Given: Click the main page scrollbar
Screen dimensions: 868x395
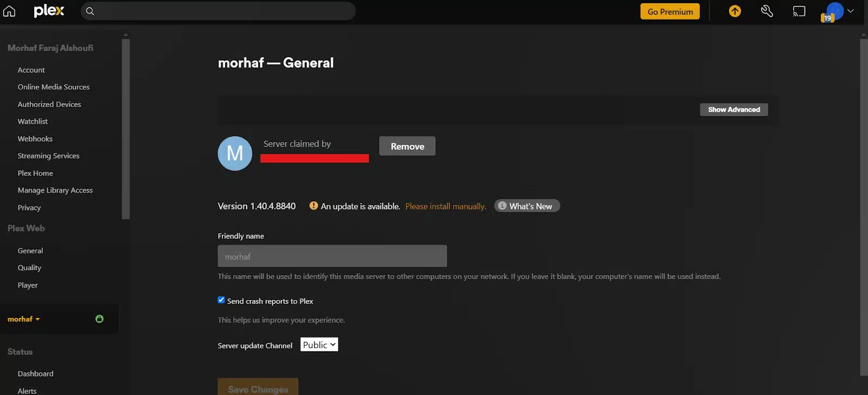Looking at the screenshot, I should [x=864, y=206].
